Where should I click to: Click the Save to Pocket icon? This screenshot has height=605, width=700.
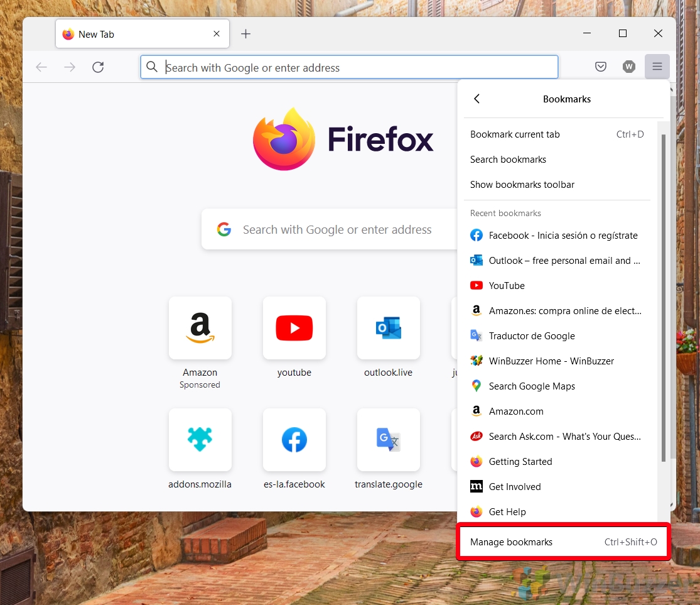tap(600, 67)
